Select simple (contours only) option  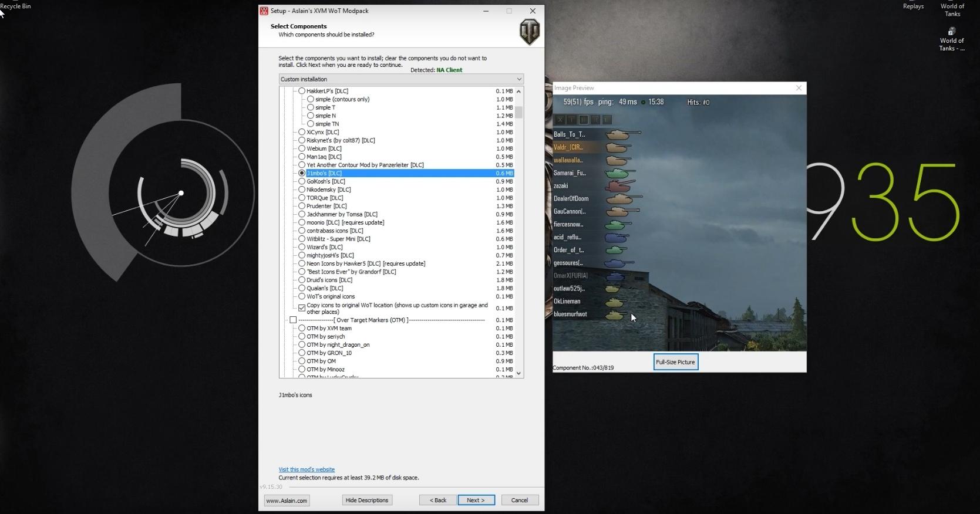[311, 99]
